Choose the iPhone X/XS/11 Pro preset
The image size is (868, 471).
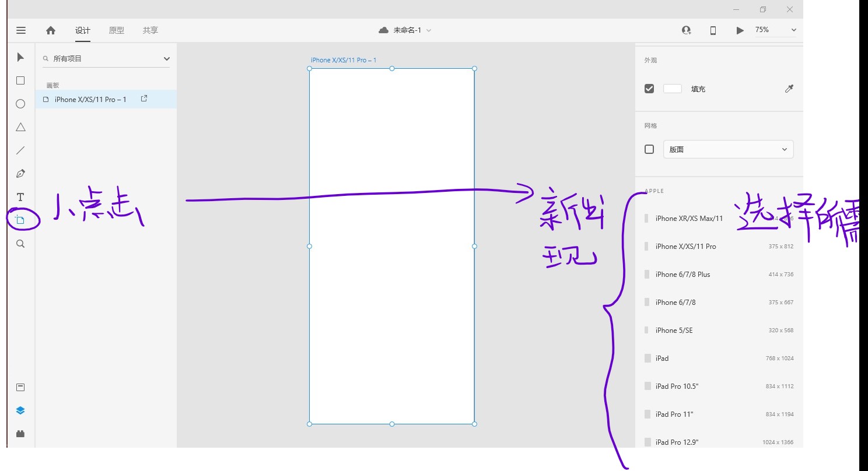point(719,247)
